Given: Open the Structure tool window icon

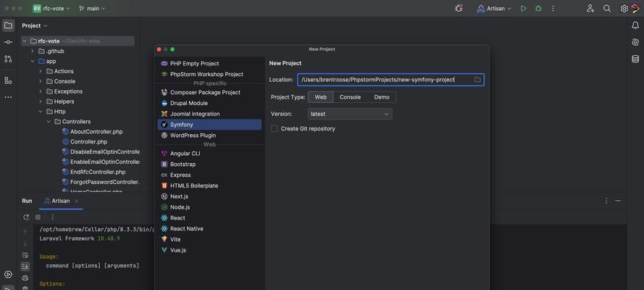Looking at the screenshot, I should coord(8,80).
